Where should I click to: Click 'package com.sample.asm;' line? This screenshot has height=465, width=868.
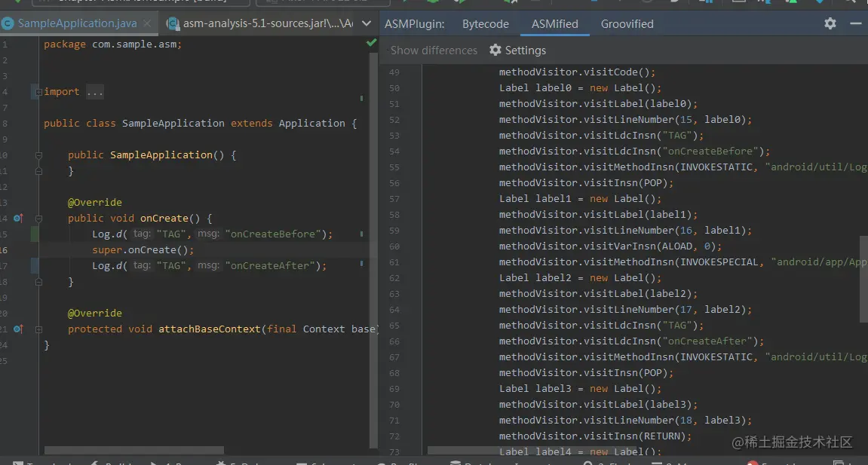click(112, 44)
